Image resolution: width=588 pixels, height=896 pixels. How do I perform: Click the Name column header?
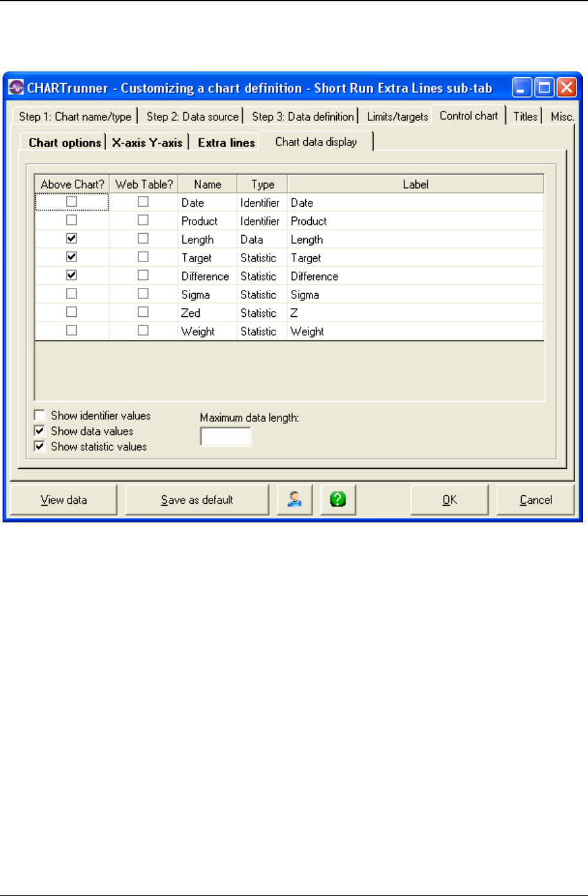click(207, 184)
